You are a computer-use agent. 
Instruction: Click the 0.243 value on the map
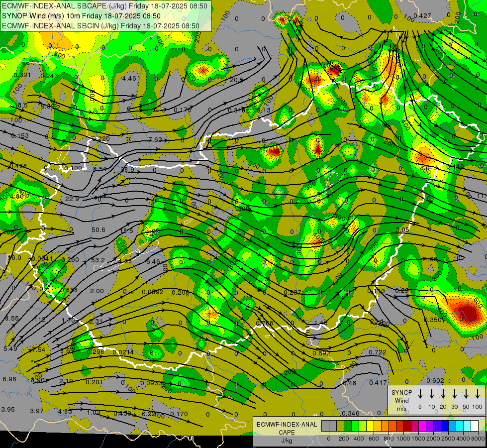pyautogui.click(x=49, y=76)
